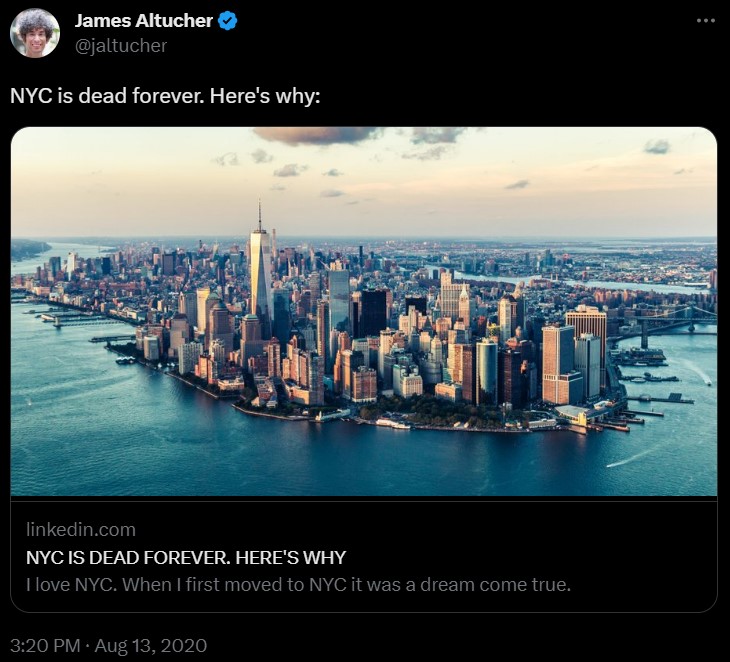Click the words 'Here's why:' in the tweet
Screen dimensions: 730x662
pos(265,96)
